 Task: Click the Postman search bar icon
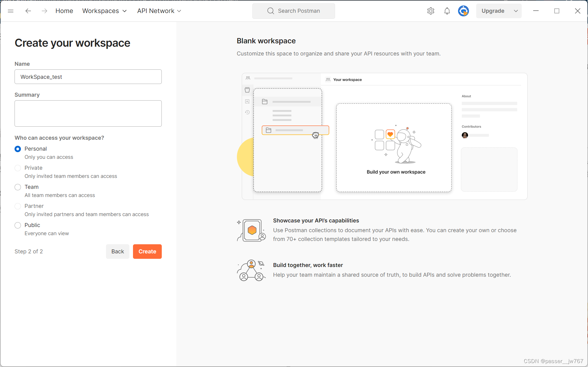click(270, 11)
